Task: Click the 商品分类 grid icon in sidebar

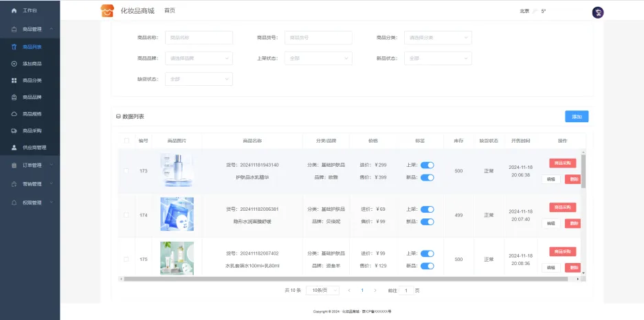Action: pyautogui.click(x=14, y=80)
